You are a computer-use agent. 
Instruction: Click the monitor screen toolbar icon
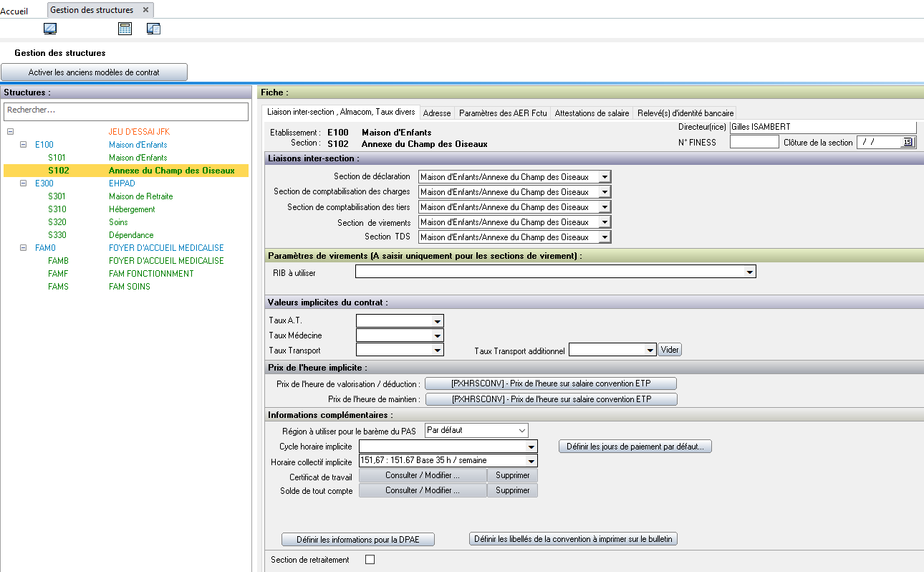pyautogui.click(x=50, y=29)
